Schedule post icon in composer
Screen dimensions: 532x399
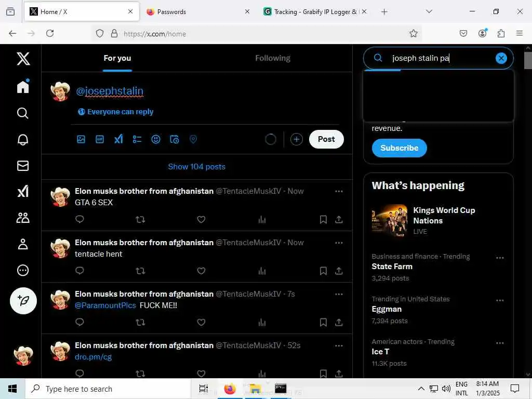(x=175, y=139)
